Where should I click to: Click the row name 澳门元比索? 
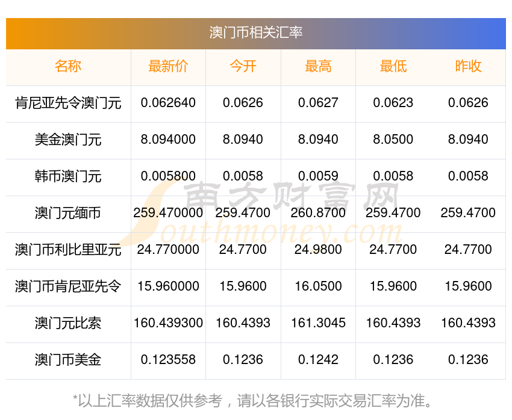click(x=68, y=323)
